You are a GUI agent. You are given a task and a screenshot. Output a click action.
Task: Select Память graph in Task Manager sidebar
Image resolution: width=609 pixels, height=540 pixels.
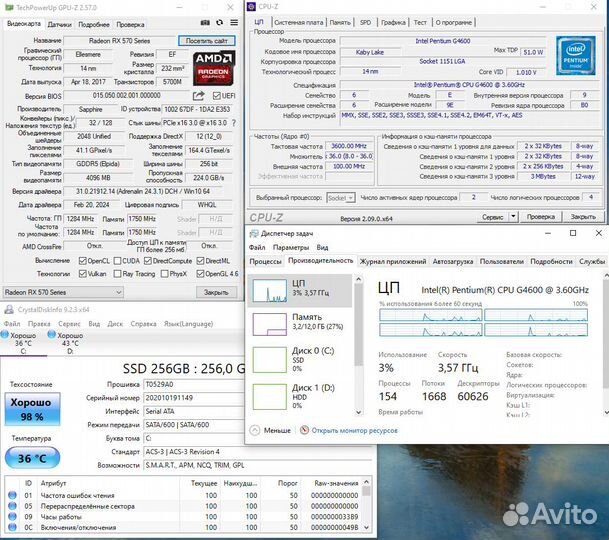pos(270,324)
